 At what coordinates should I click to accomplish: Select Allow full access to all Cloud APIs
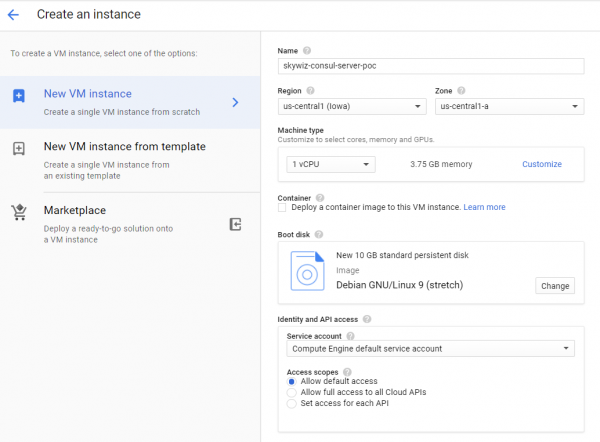click(292, 392)
